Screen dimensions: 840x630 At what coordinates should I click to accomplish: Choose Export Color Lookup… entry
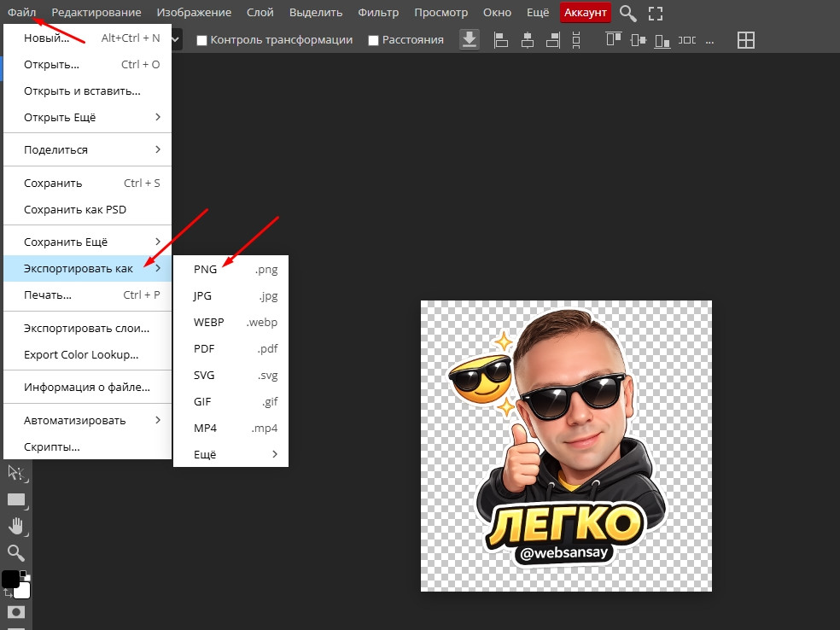(x=87, y=354)
